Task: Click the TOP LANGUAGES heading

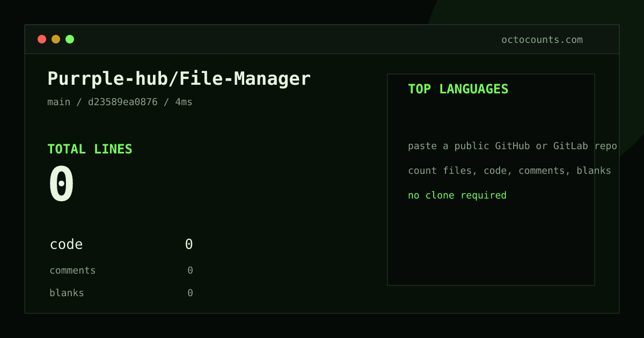Action: pyautogui.click(x=458, y=89)
